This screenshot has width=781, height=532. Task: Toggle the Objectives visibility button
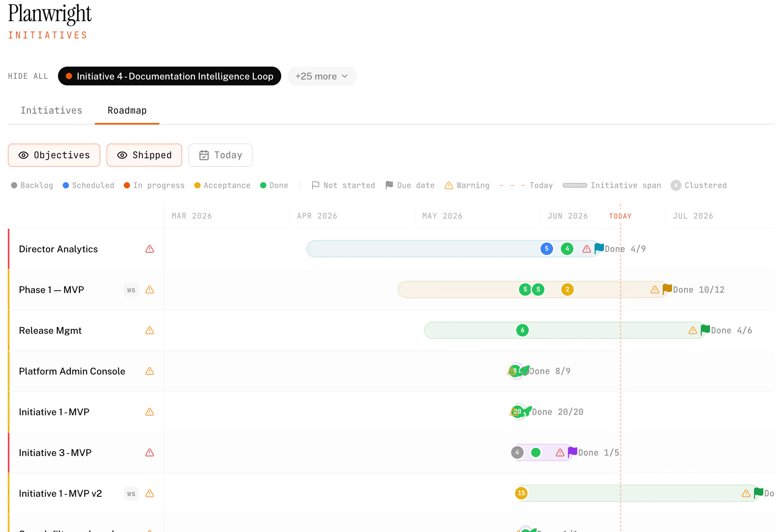[54, 155]
